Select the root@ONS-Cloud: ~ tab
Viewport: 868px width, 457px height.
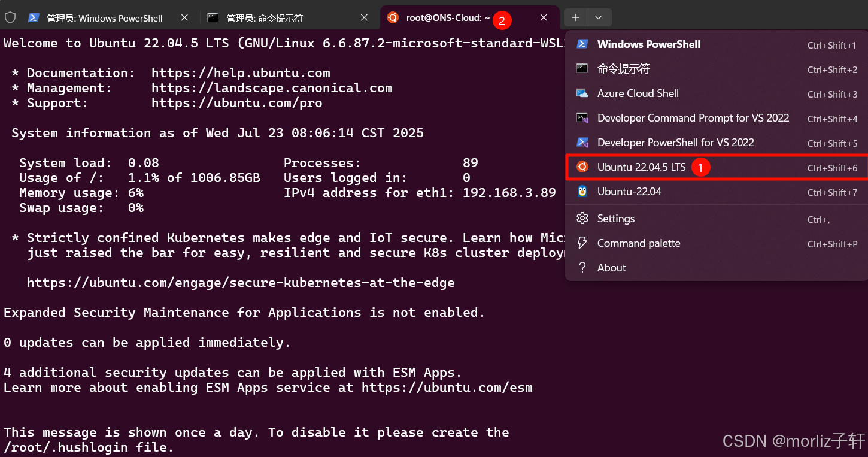tap(448, 18)
